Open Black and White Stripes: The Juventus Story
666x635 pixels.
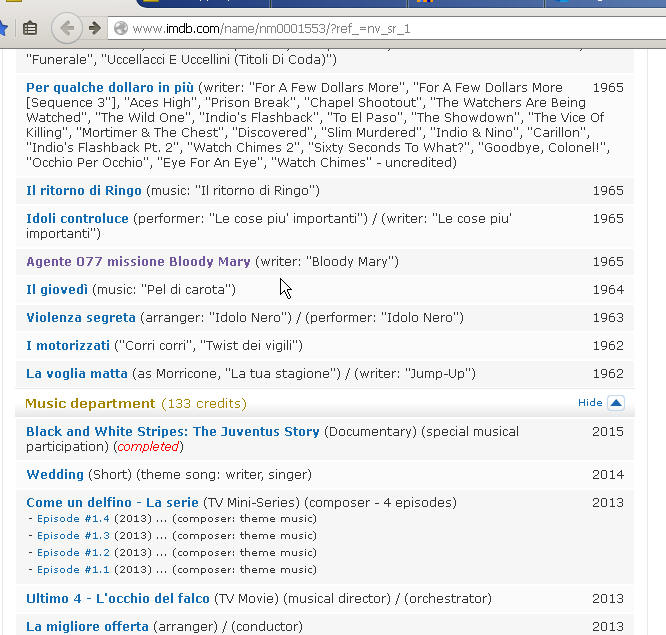click(172, 432)
